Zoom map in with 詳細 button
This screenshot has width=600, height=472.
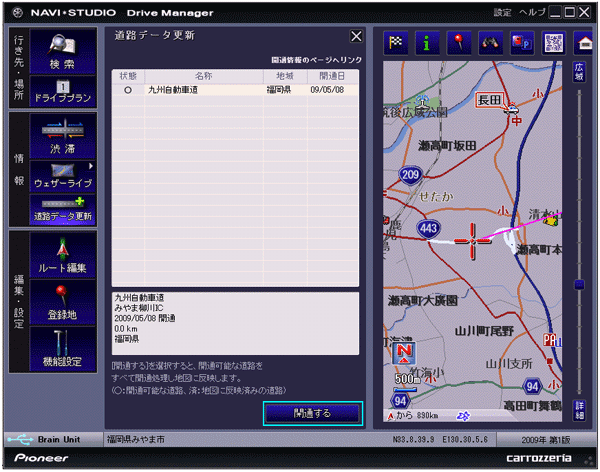[x=579, y=410]
